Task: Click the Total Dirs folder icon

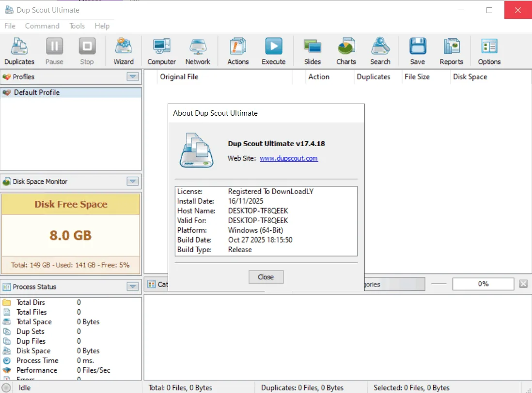Action: coord(7,302)
